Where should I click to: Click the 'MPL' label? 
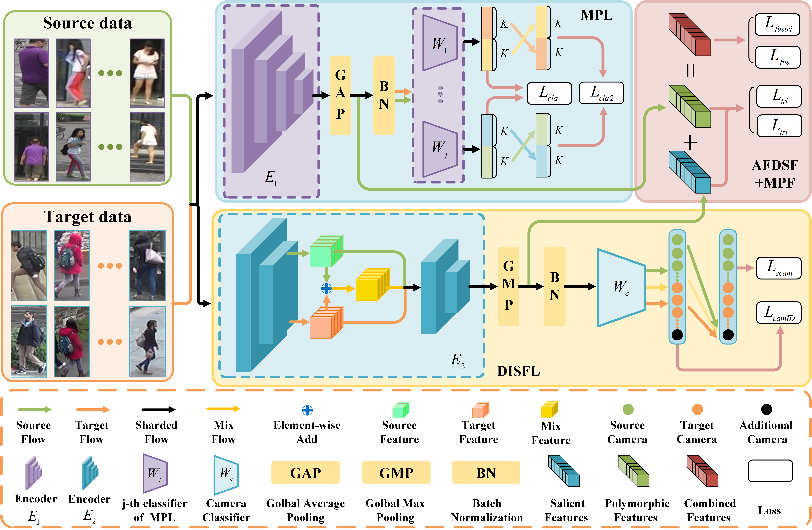click(597, 15)
